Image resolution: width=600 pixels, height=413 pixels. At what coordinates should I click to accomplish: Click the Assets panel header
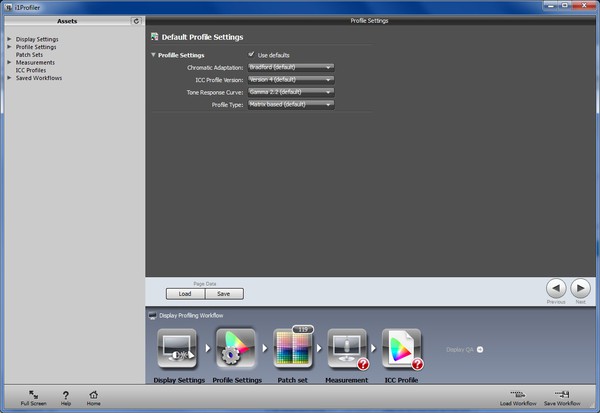tap(67, 21)
